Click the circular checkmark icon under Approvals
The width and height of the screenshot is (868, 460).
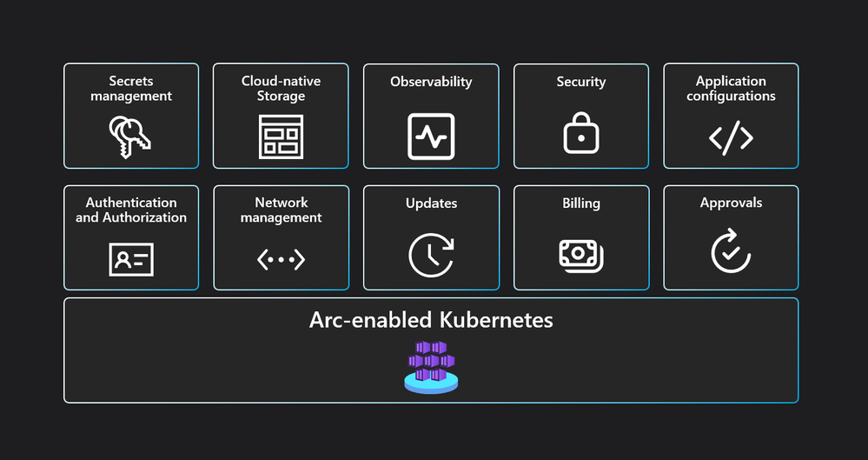tap(731, 251)
